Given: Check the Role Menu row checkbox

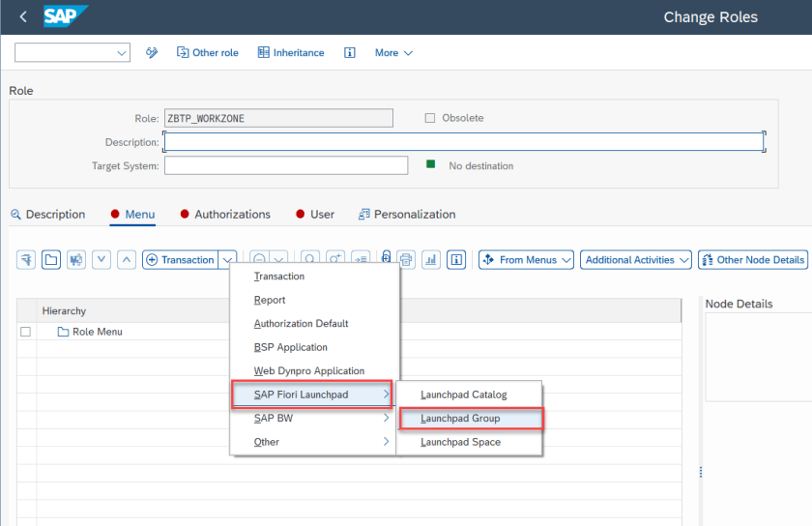Looking at the screenshot, I should [25, 332].
